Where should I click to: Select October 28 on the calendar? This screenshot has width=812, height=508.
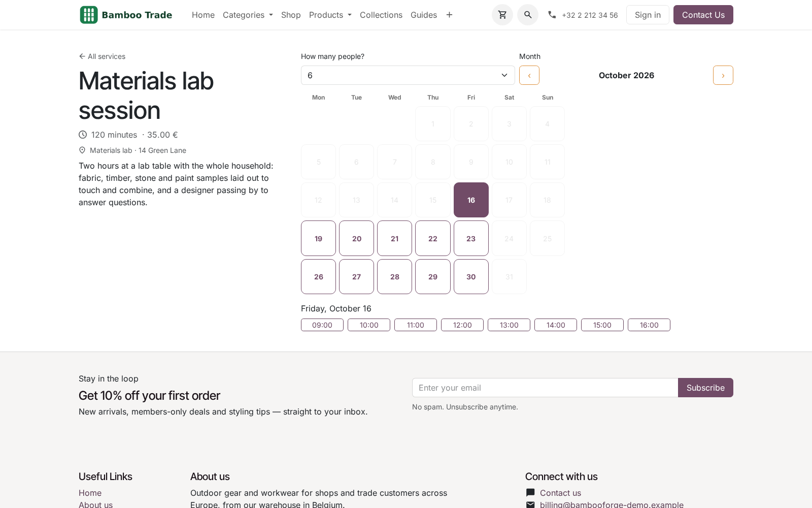(x=395, y=277)
